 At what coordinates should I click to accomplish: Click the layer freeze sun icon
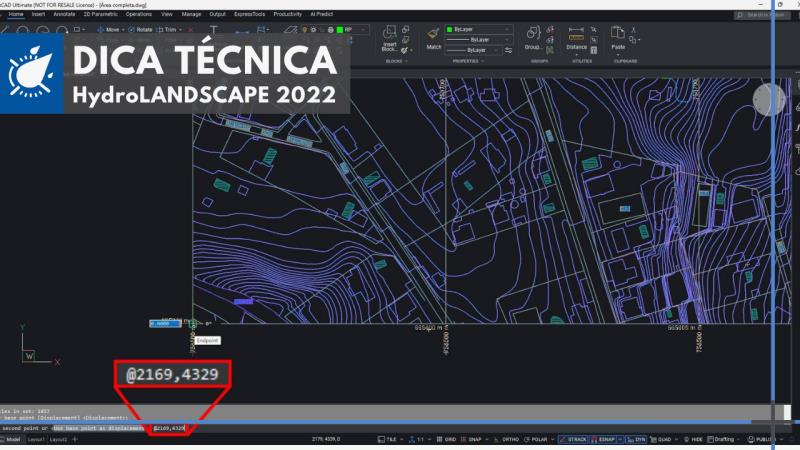pos(313,30)
